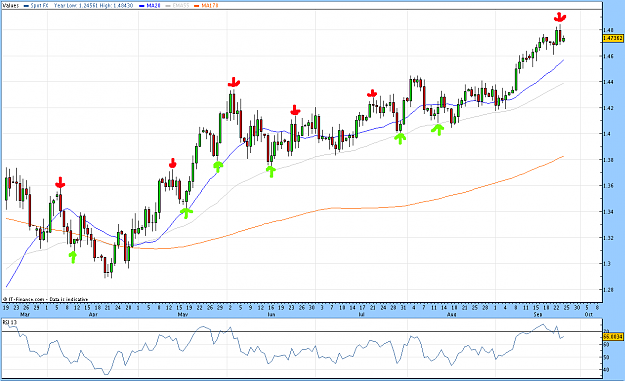The width and height of the screenshot is (625, 381).
Task: Click the 1.44 price axis label
Action: [608, 82]
